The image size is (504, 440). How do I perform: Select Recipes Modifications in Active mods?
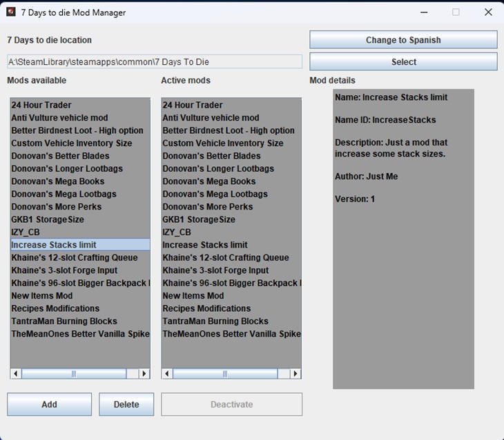[x=231, y=308]
